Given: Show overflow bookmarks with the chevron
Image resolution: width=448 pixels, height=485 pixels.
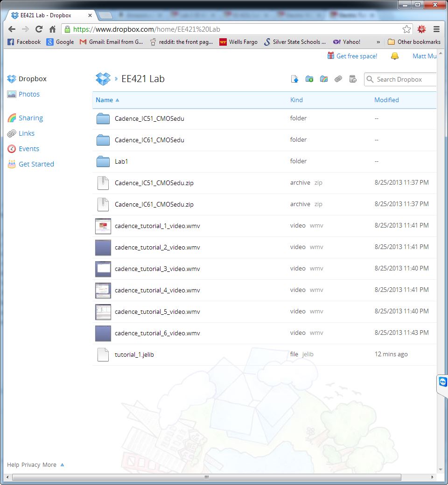Looking at the screenshot, I should point(378,42).
